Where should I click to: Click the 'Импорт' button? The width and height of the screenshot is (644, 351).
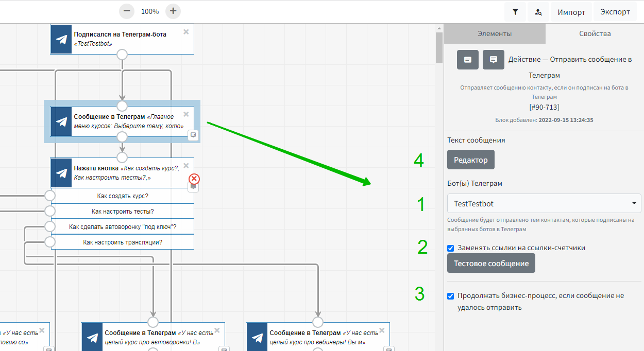pyautogui.click(x=571, y=12)
